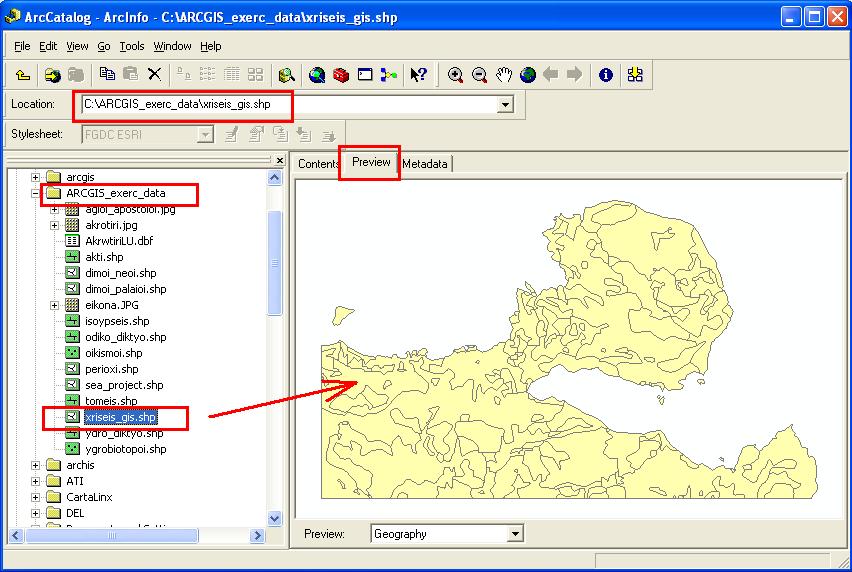
Task: Select oikismoi.shp in the tree
Action: [x=114, y=353]
